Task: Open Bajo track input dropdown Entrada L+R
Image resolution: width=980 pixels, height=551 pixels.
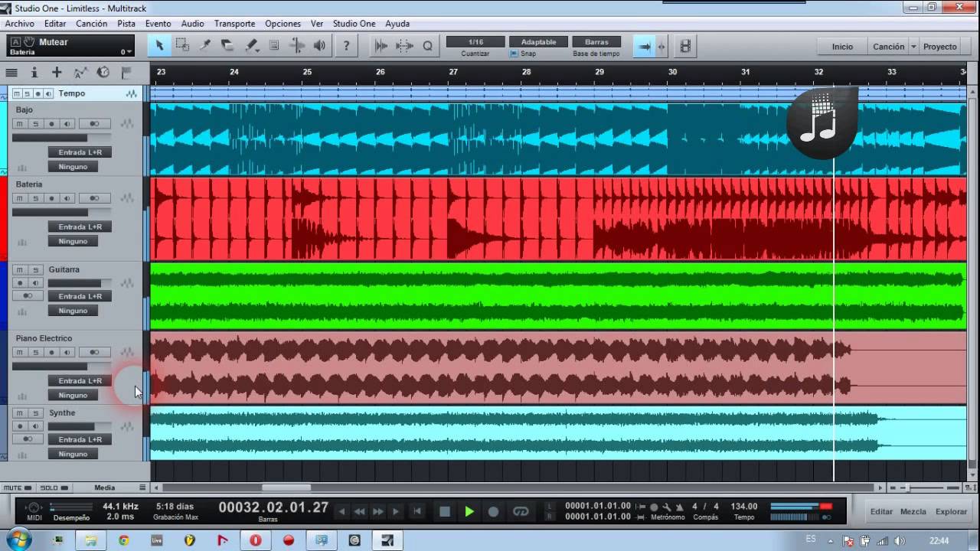Action: [80, 152]
